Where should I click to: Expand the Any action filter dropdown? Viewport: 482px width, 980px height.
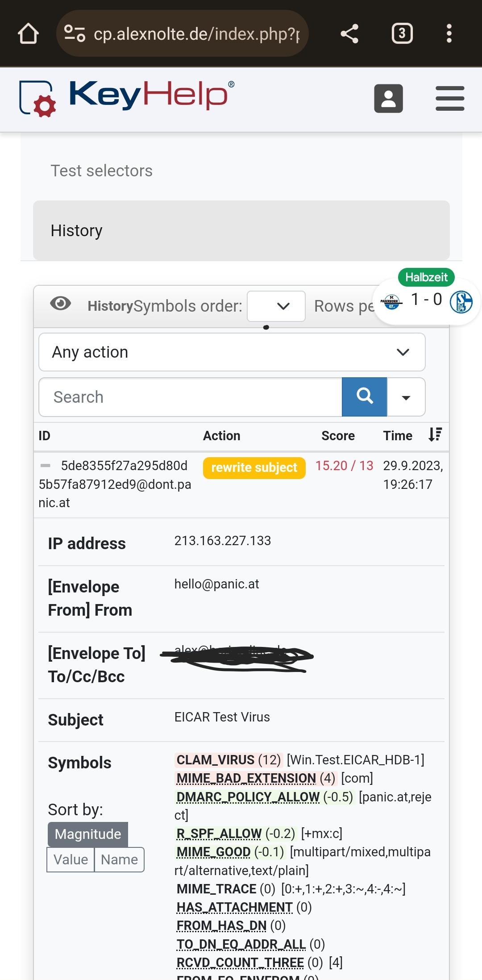pyautogui.click(x=232, y=352)
